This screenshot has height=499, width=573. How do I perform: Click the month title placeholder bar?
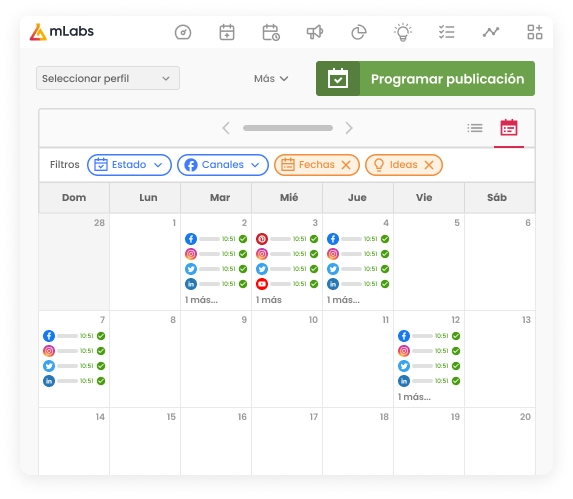point(288,128)
